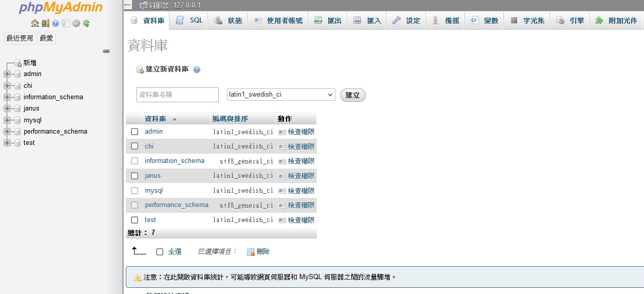Screen dimensions: 644x294
Task: Click 檢查權限 link for the chi database
Action: pos(300,146)
